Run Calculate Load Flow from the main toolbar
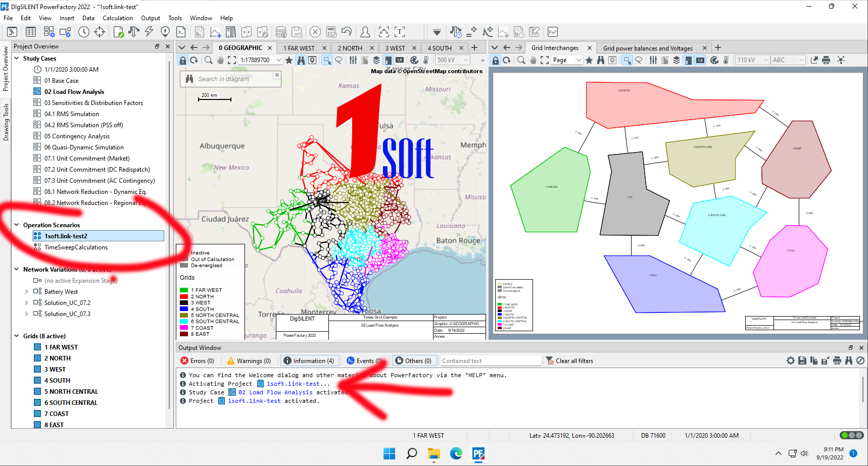The image size is (868, 466). (134, 32)
